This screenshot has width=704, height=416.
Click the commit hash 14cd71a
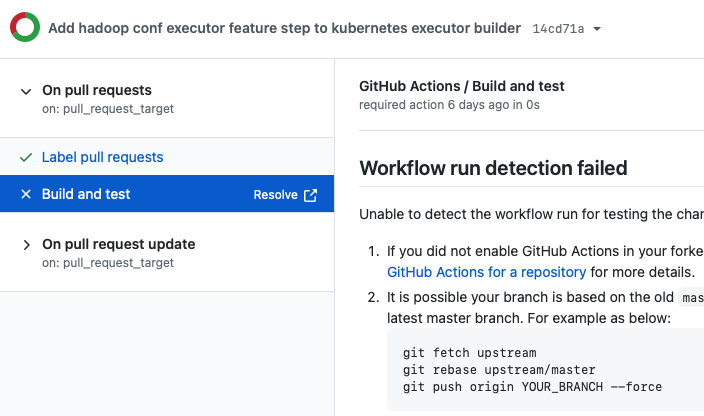pyautogui.click(x=558, y=29)
